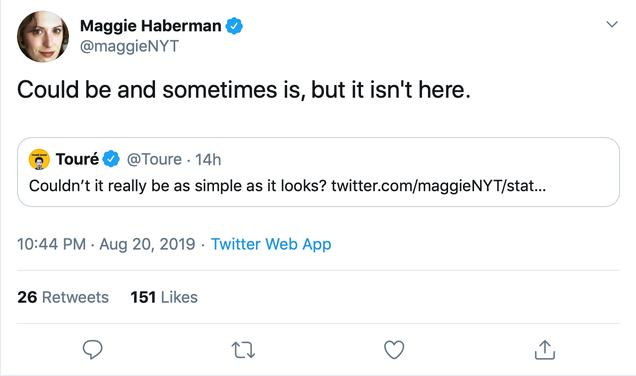636x376 pixels.
Task: Expand the tweet options chevron
Action: 612,24
